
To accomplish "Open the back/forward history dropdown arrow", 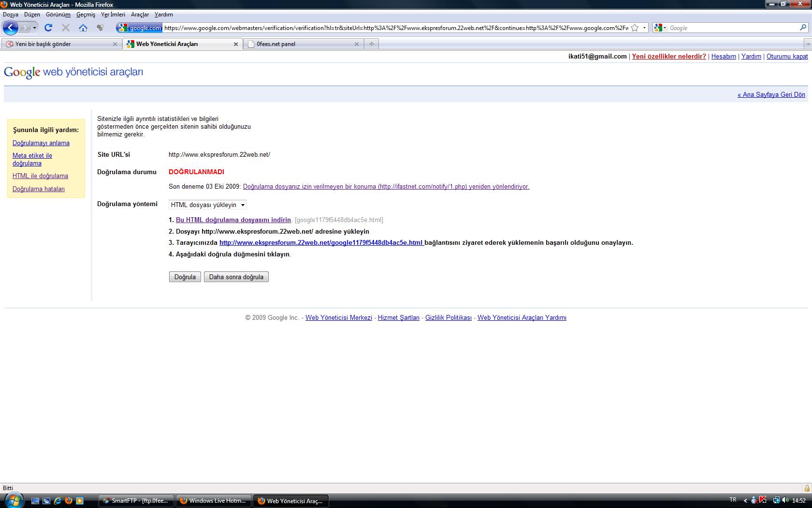I will coord(34,28).
